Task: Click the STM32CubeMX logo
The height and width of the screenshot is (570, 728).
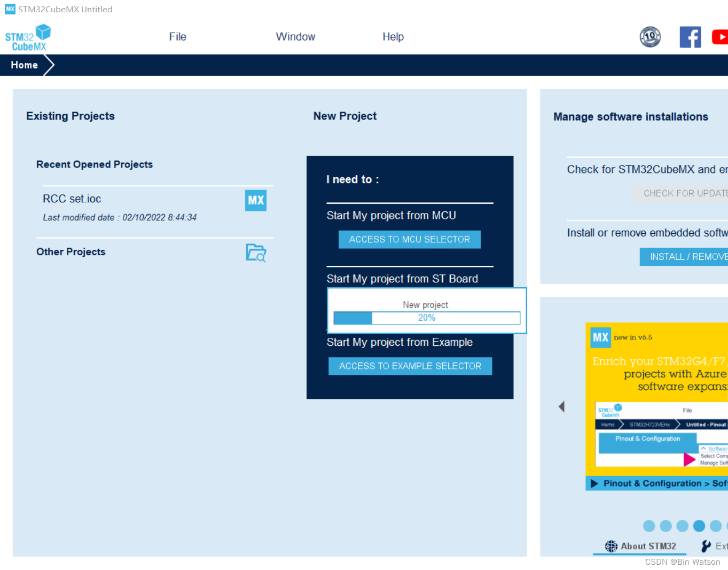Action: tap(28, 37)
